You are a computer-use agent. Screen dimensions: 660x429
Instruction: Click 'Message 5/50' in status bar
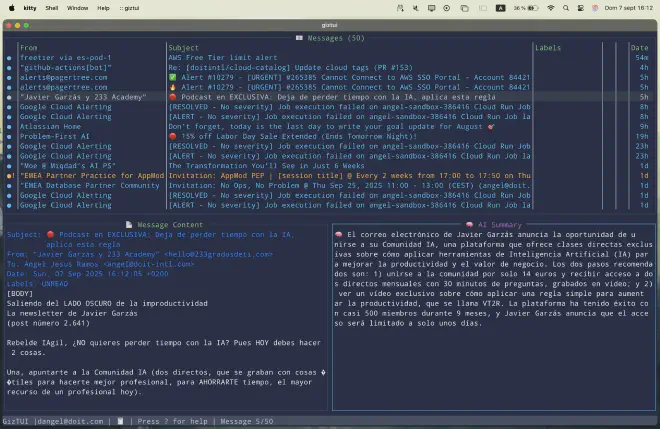point(247,421)
